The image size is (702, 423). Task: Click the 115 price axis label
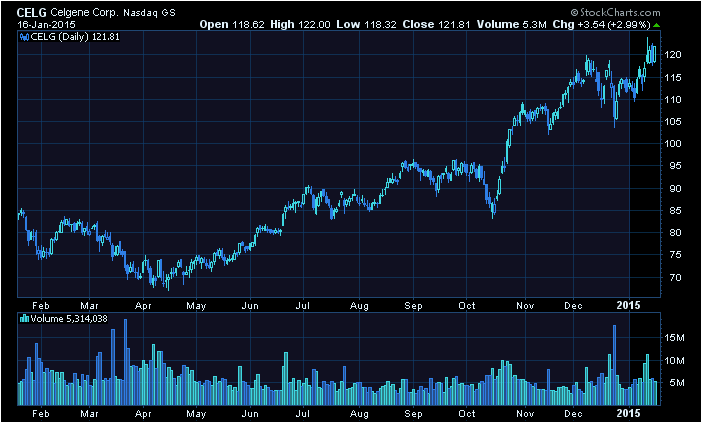pos(673,77)
